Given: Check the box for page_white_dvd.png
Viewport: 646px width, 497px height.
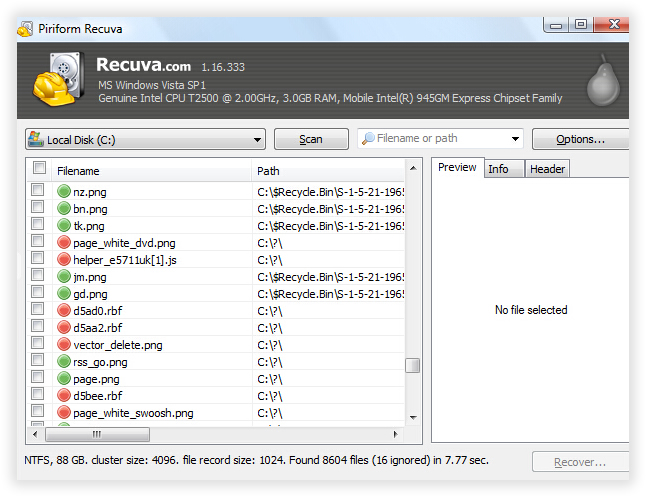Looking at the screenshot, I should tap(37, 241).
